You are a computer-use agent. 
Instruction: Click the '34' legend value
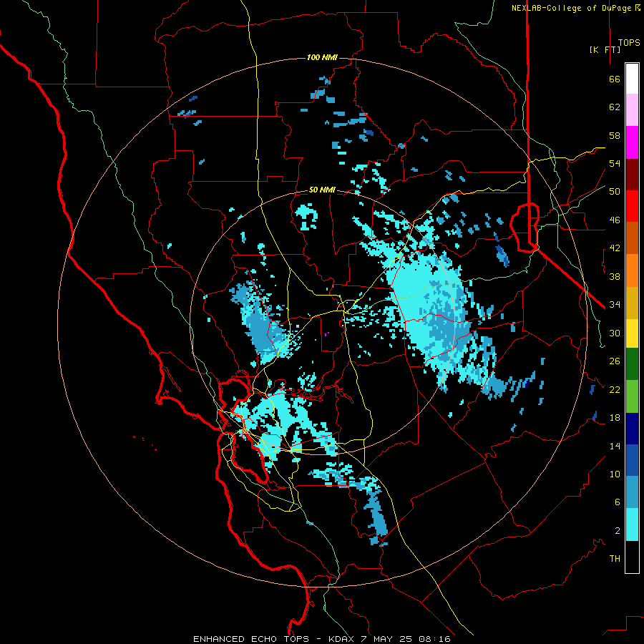(615, 304)
